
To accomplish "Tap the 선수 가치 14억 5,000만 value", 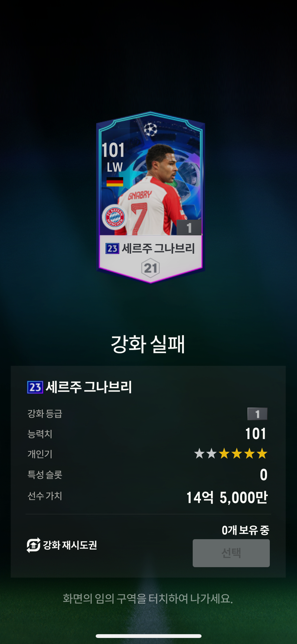I will (x=227, y=497).
